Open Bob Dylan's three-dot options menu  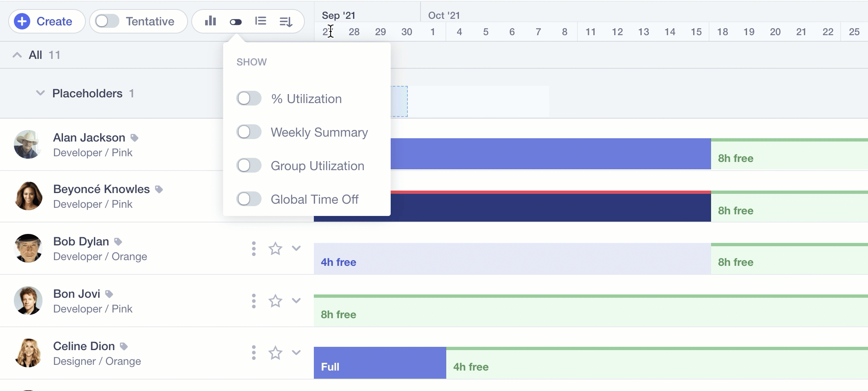254,248
